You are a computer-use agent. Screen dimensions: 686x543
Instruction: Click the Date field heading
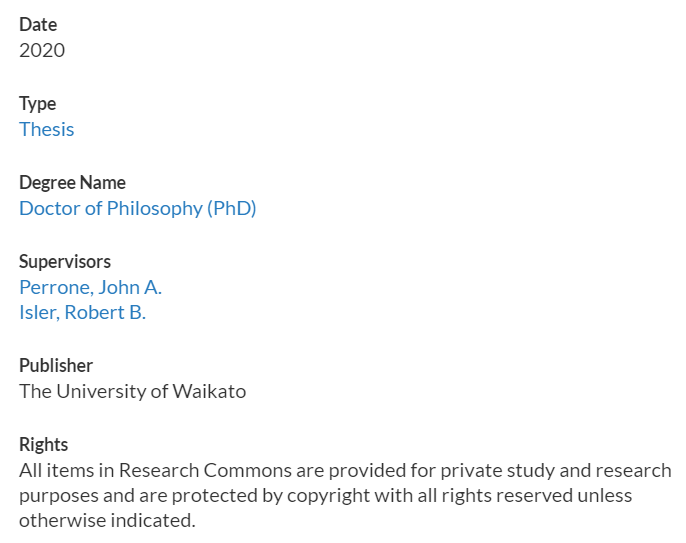click(38, 25)
